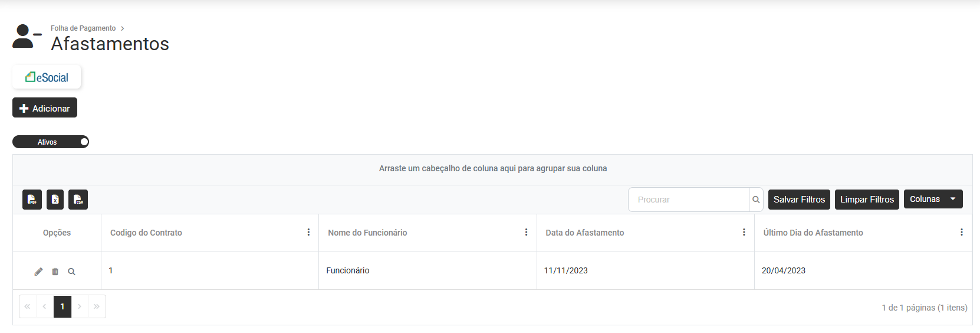Open the Colunas dropdown
The image size is (980, 333).
coord(933,199)
